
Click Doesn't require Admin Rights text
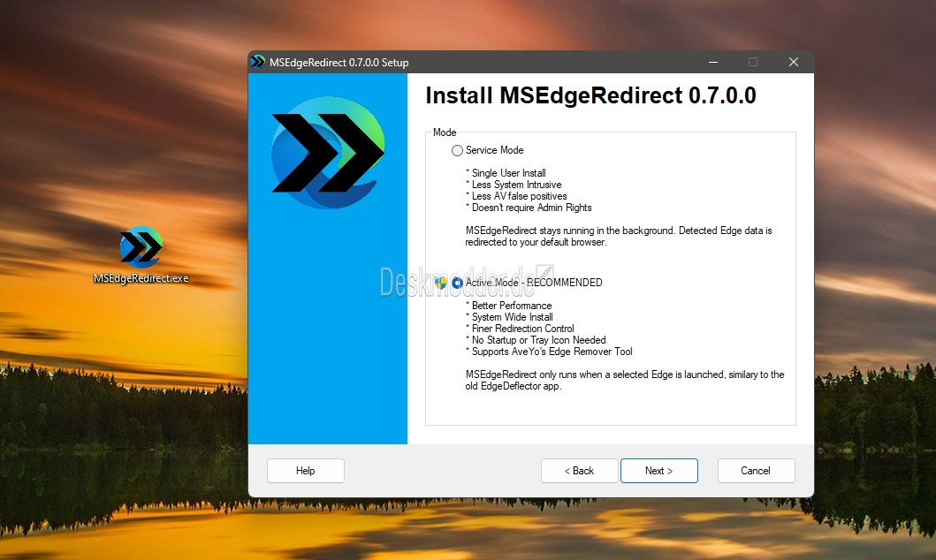coord(529,208)
